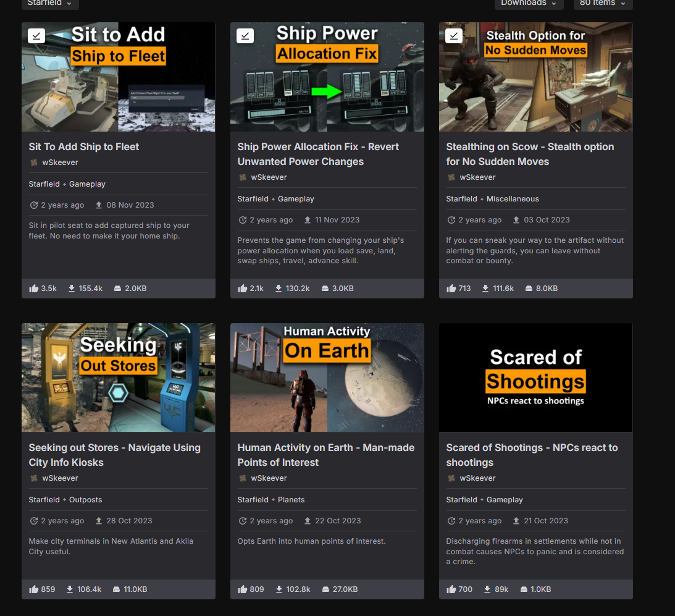
Task: Click thumbs-up icon showing 700 endorsements
Action: pos(451,589)
